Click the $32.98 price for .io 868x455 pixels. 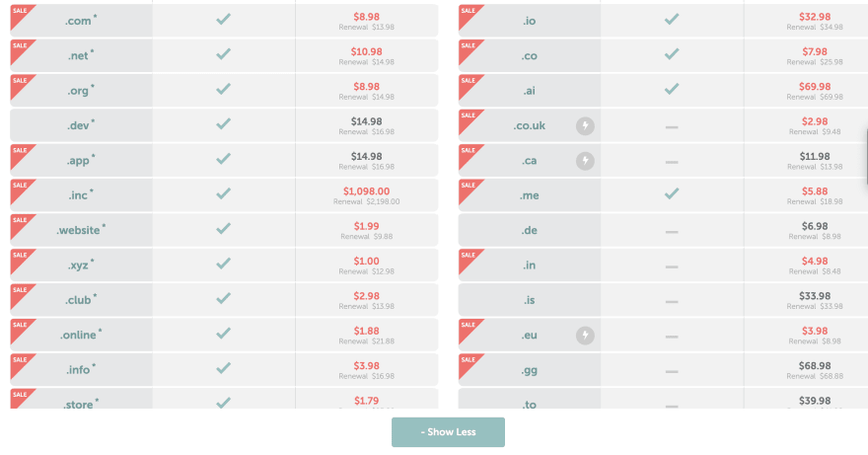(x=815, y=17)
